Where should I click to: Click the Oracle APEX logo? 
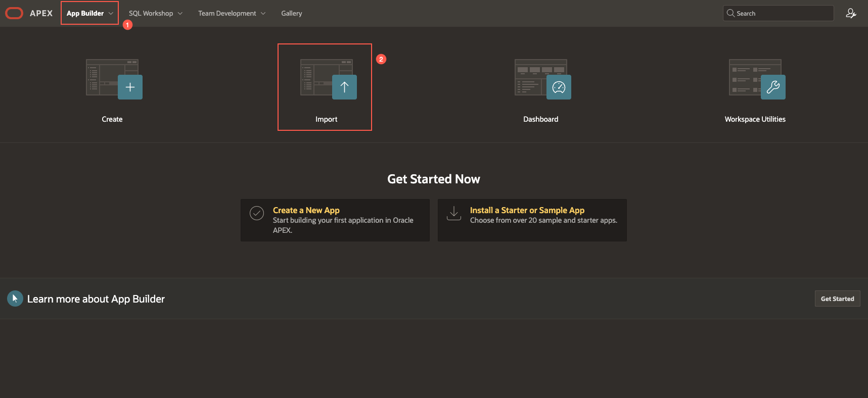coord(14,13)
